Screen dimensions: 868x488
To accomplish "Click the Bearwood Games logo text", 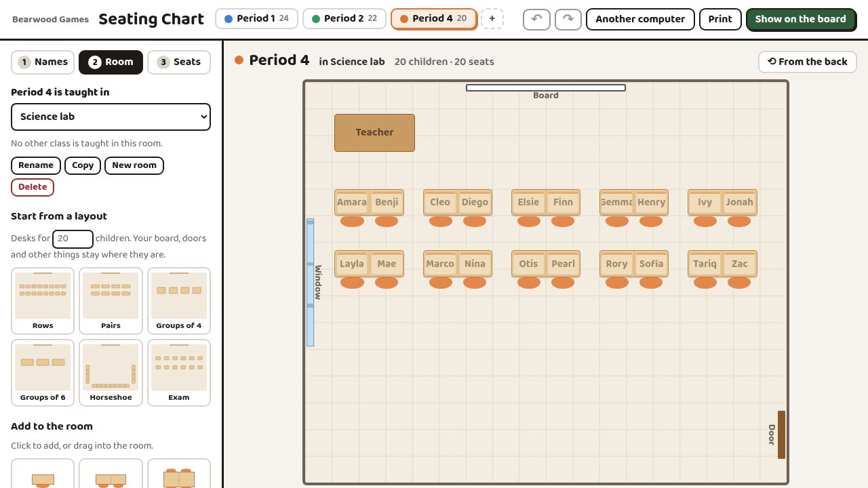I will coord(50,19).
